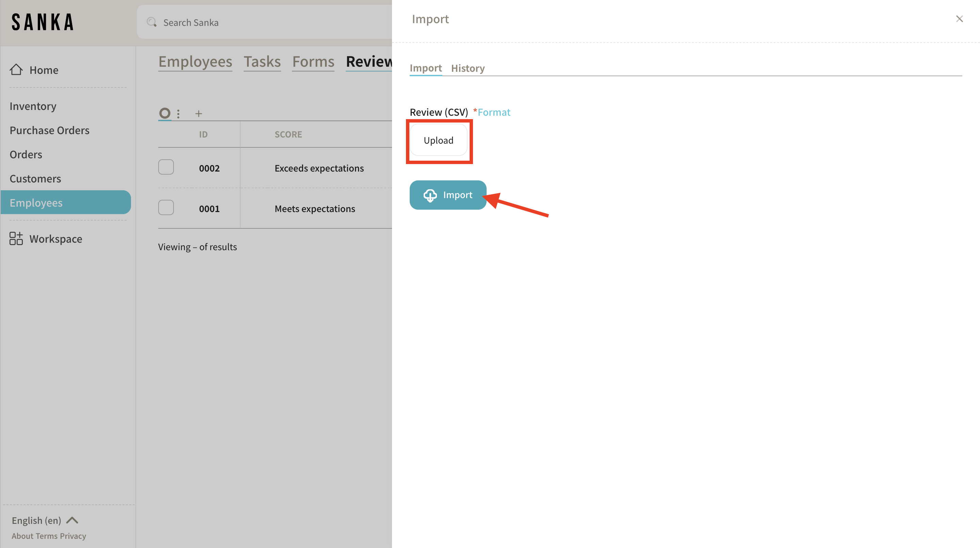
Task: Click the search magnifier icon
Action: pos(151,22)
